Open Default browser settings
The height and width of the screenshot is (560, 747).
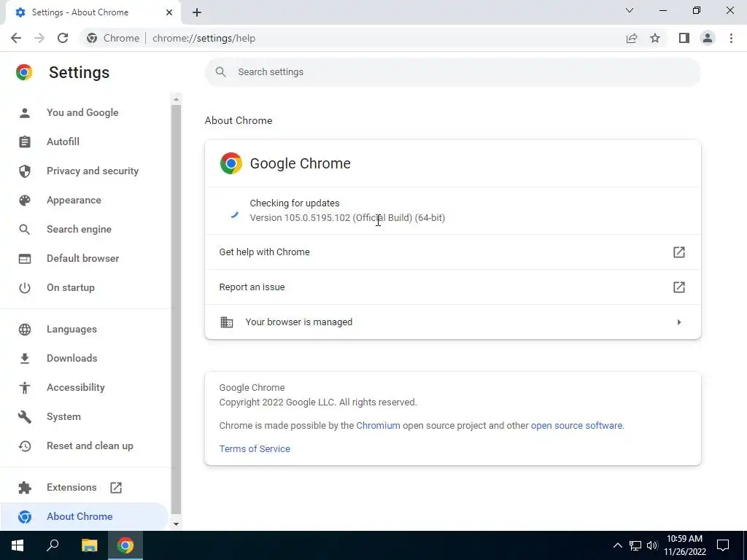pos(83,258)
